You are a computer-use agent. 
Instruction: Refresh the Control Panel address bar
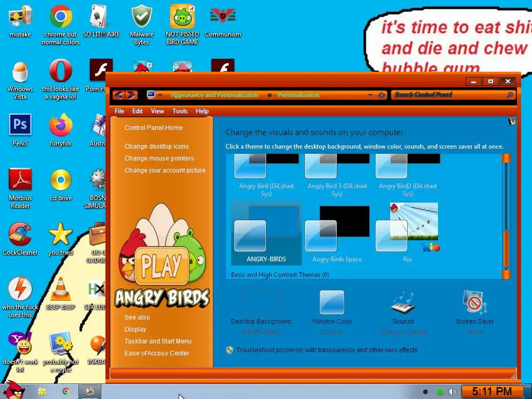(381, 96)
